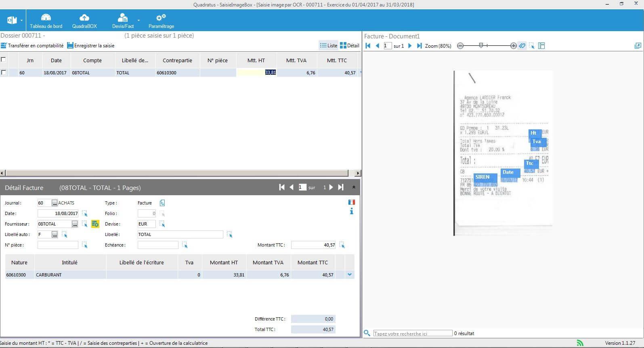This screenshot has height=348, width=644.
Task: Click Transférer en comptabilité
Action: [x=32, y=46]
